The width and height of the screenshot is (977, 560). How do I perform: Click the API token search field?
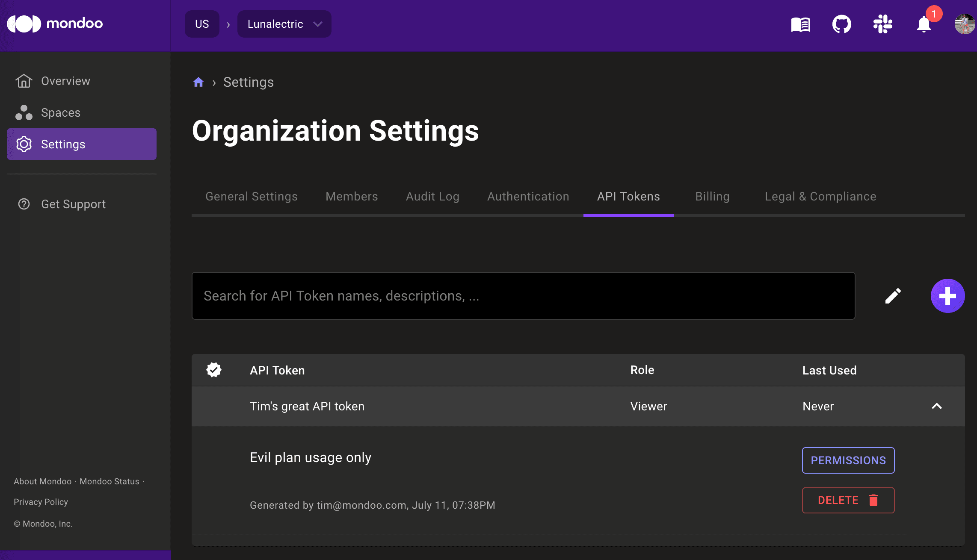click(x=523, y=296)
